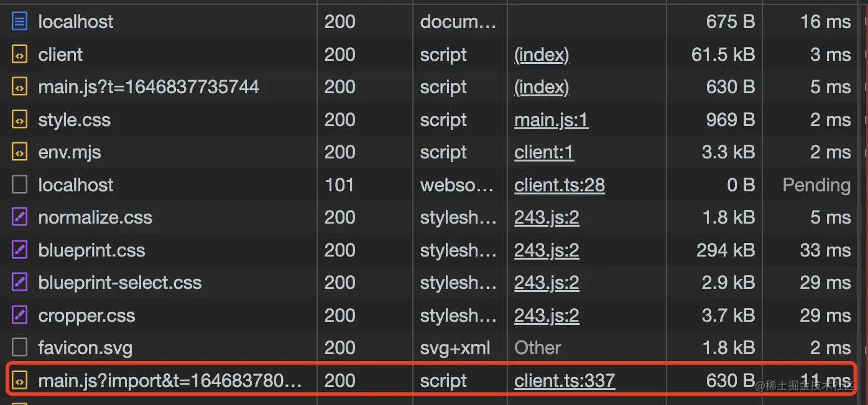This screenshot has width=868, height=405.
Task: Click the 101 status code cell
Action: coord(339,185)
